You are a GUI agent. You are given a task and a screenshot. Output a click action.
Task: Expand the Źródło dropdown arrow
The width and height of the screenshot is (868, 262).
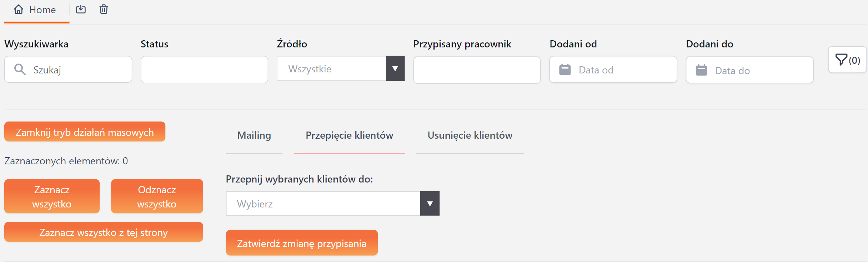click(x=395, y=69)
